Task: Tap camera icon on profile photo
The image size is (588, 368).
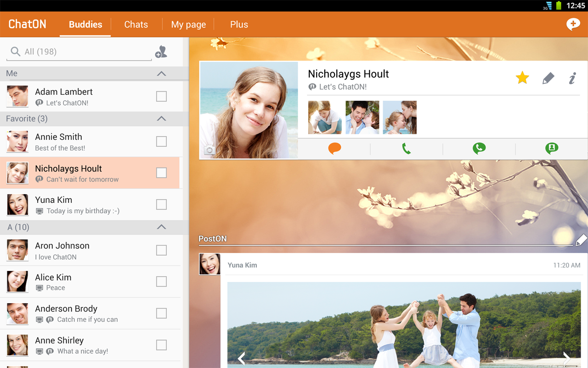Action: (x=209, y=150)
